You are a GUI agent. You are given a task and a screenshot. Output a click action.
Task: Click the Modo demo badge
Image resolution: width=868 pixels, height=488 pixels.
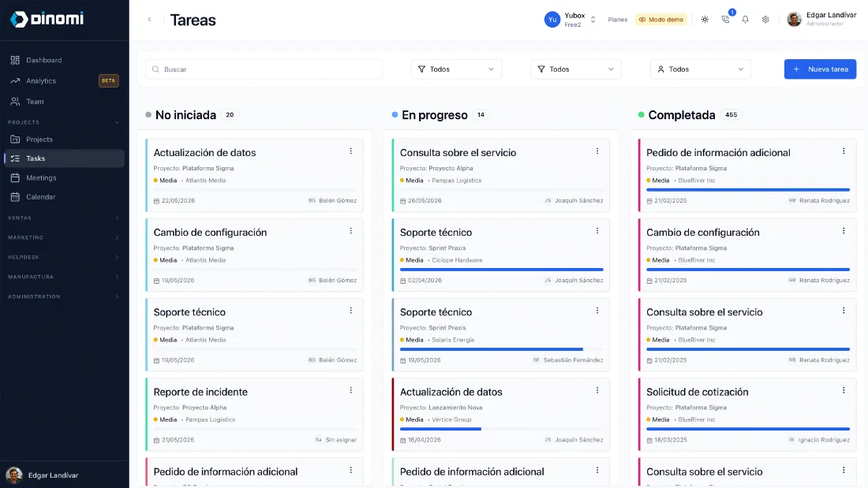(x=661, y=20)
